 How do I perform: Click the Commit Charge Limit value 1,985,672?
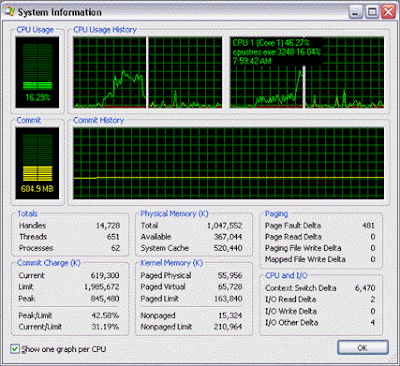[102, 287]
